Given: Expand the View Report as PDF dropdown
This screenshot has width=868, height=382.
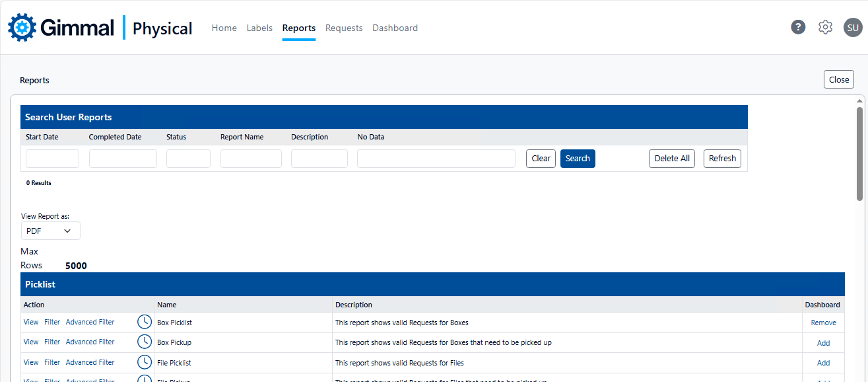Looking at the screenshot, I should pos(50,231).
